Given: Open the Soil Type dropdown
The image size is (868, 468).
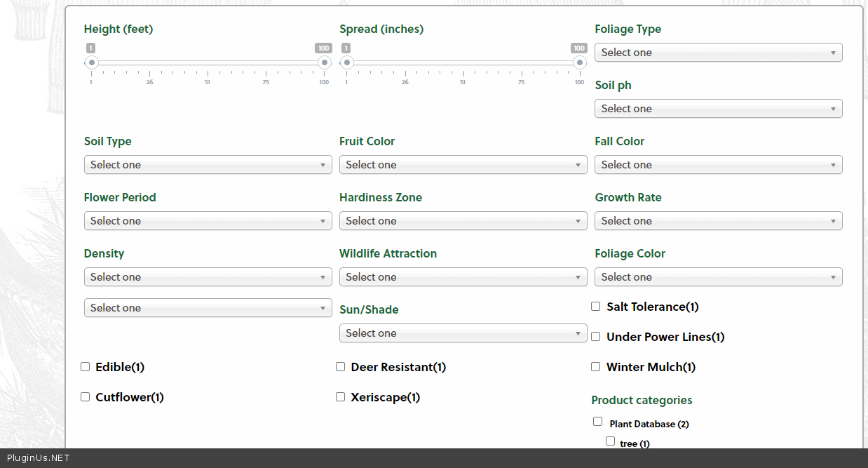Looking at the screenshot, I should click(x=208, y=165).
